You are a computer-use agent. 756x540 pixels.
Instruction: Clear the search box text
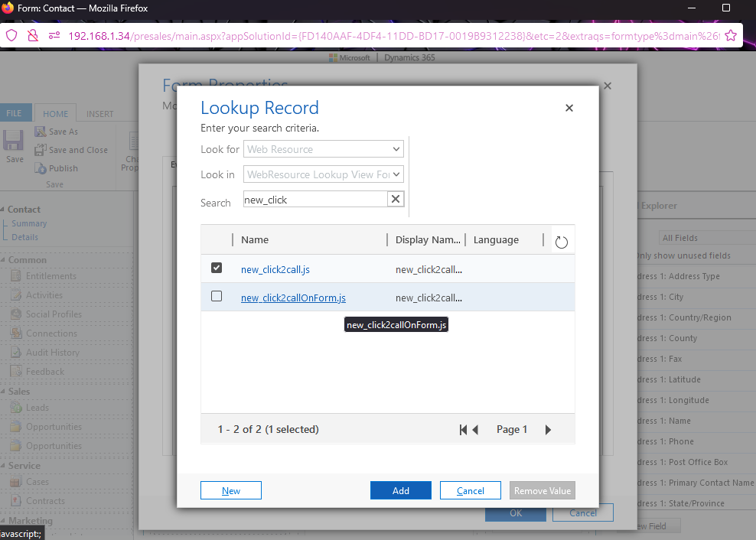tap(396, 200)
